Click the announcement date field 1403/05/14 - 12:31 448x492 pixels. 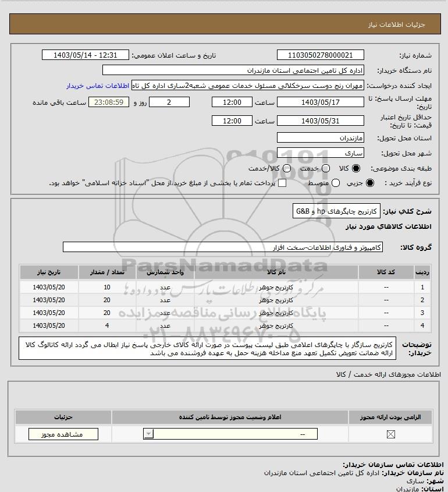tap(86, 55)
